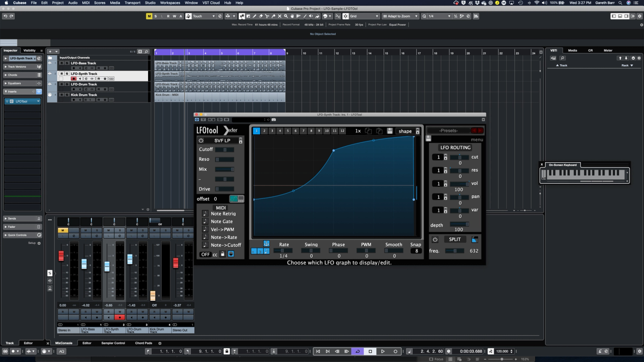The height and width of the screenshot is (362, 644).
Task: Select the Range Selection tool
Action: pos(248,16)
